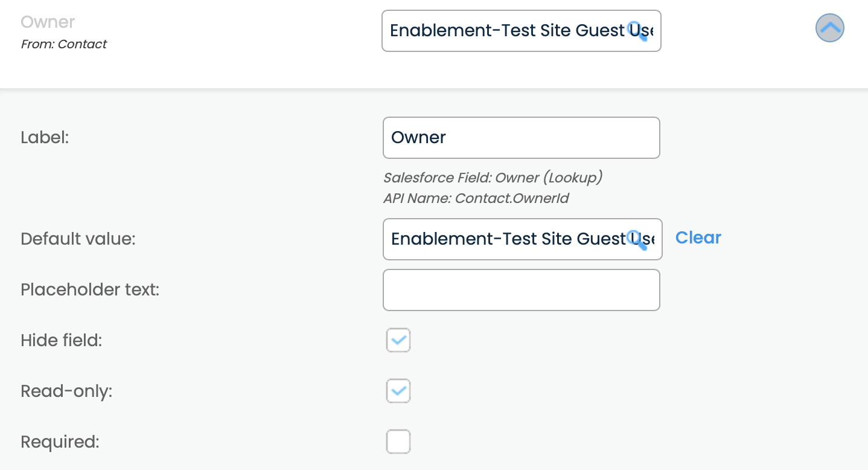
Task: Click the 'API Name: Contact.OwnerId' text
Action: click(476, 198)
